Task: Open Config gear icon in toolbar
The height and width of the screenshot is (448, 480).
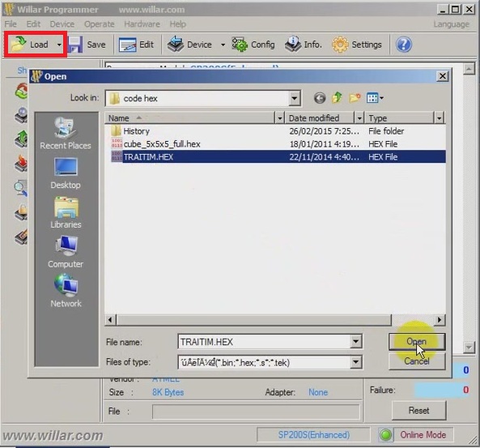Action: (x=240, y=45)
